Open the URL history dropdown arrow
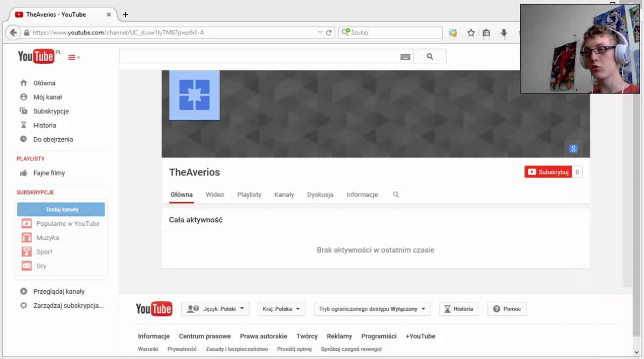The width and height of the screenshot is (644, 359). (x=320, y=33)
